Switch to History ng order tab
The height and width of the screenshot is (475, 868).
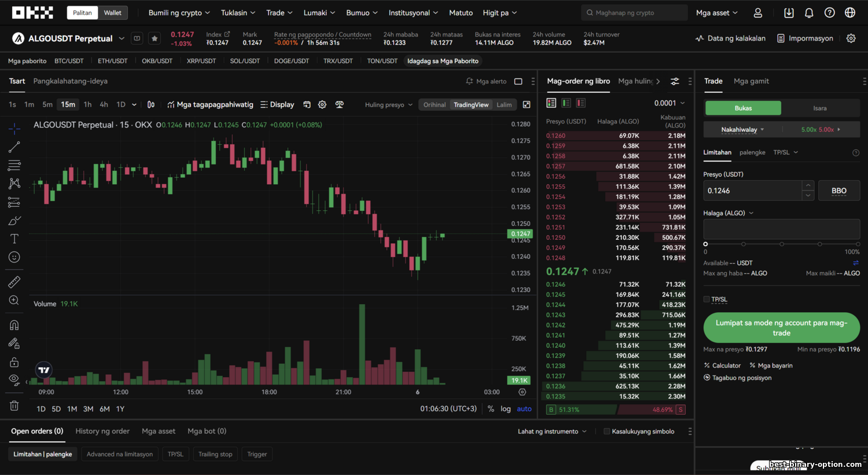pos(102,431)
